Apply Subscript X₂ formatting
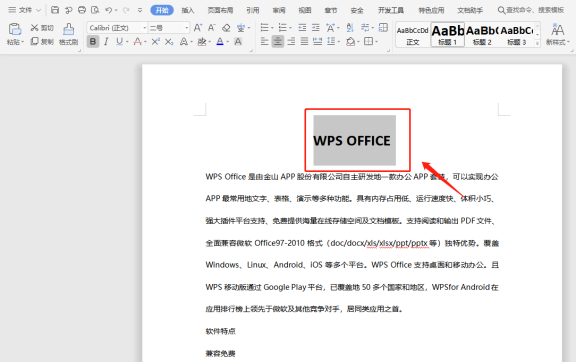 coord(169,42)
